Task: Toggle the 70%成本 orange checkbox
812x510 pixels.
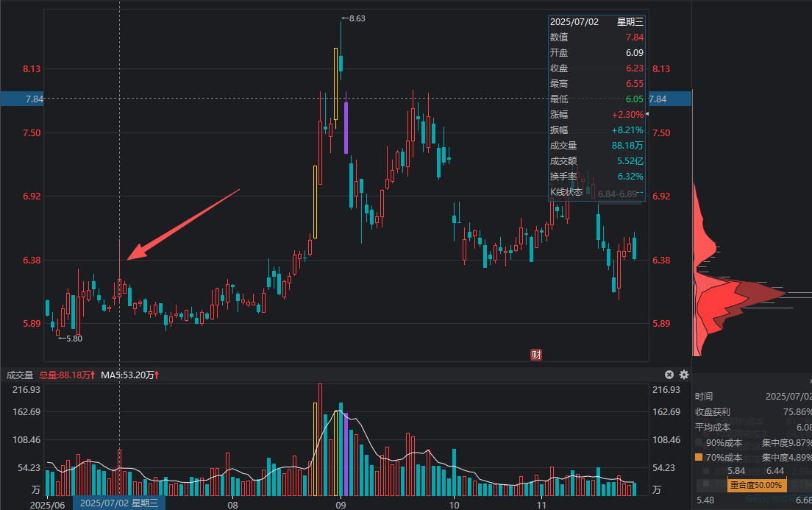Action: [699, 457]
